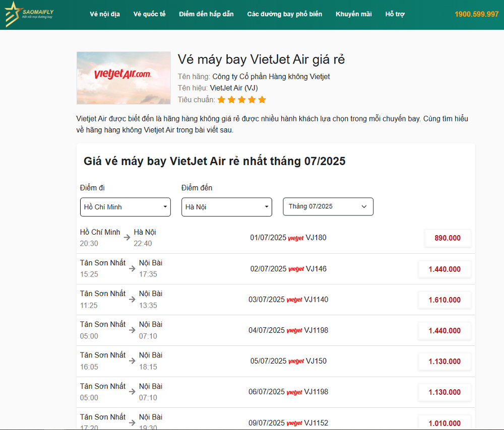
Task: Open the Điểm đến Hà Nội dropdown
Action: [x=227, y=207]
